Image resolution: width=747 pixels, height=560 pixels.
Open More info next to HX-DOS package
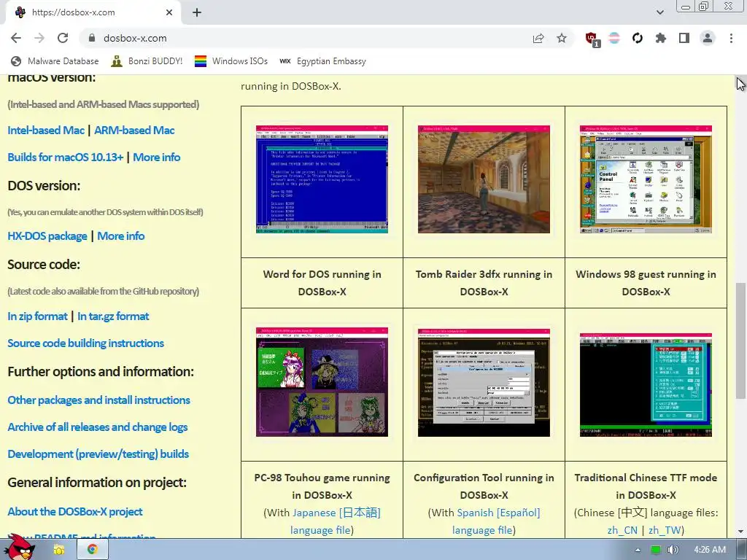click(x=121, y=236)
